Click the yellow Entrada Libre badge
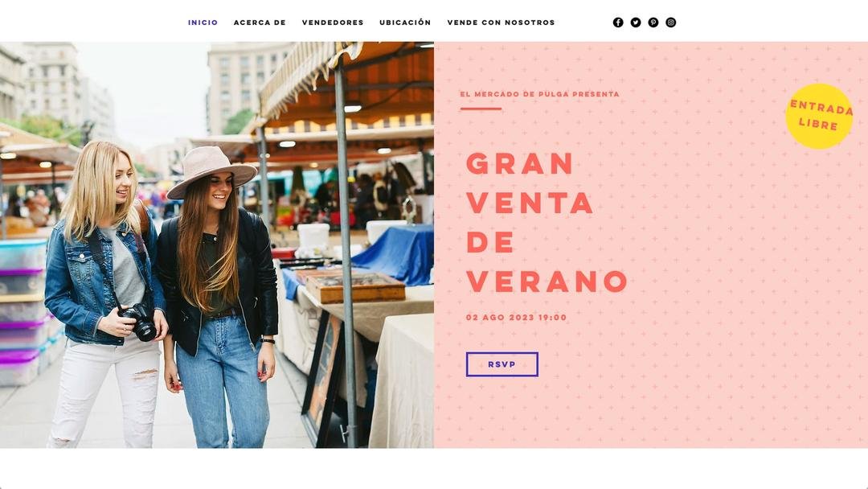The image size is (868, 489). 819,117
